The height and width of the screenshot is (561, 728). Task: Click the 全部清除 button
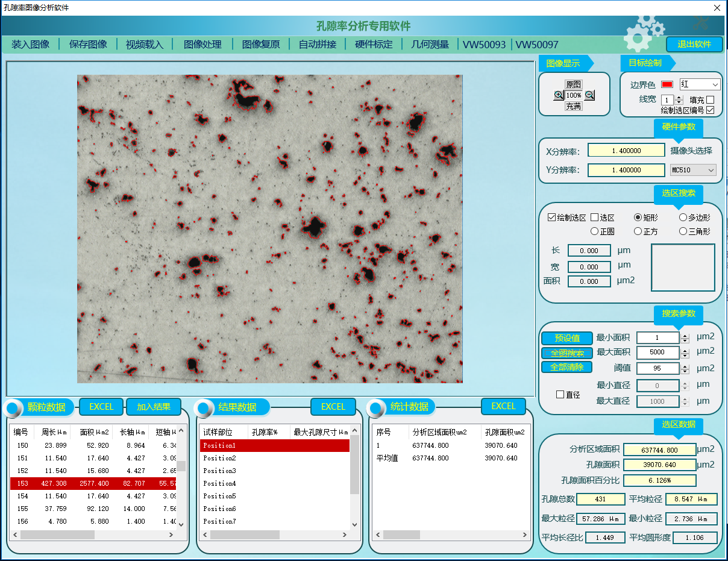[x=566, y=367]
